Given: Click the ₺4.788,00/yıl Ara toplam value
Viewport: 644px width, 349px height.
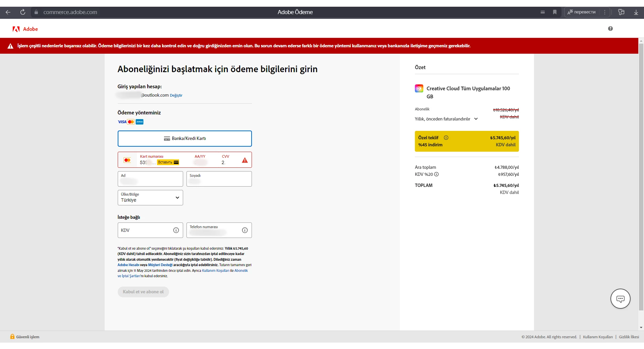Looking at the screenshot, I should pyautogui.click(x=507, y=167).
